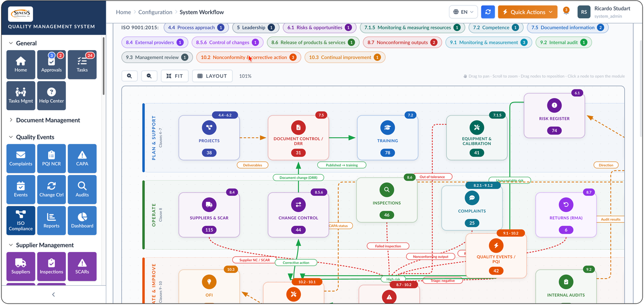Screen dimensions: 644x305
Task: Open the Risk Register workflow node
Action: (554, 116)
